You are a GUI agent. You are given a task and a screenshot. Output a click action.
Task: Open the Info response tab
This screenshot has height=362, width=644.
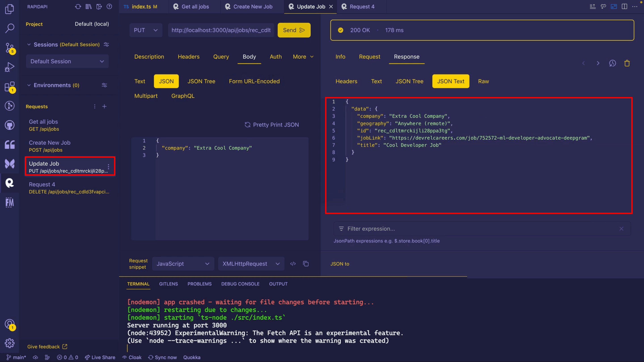tap(340, 57)
